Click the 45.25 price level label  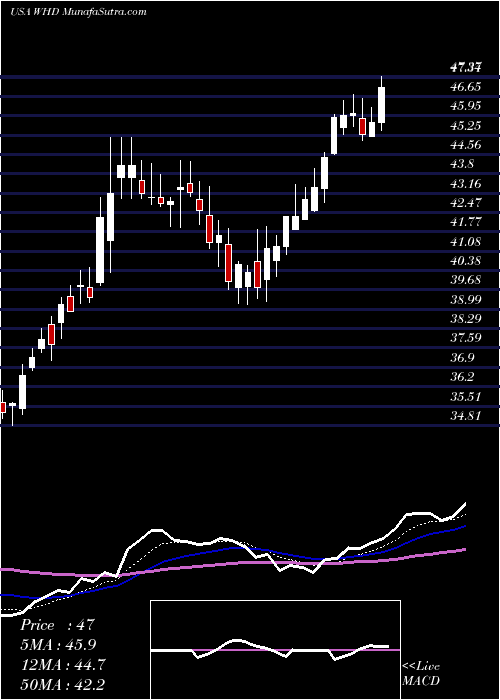(x=466, y=125)
